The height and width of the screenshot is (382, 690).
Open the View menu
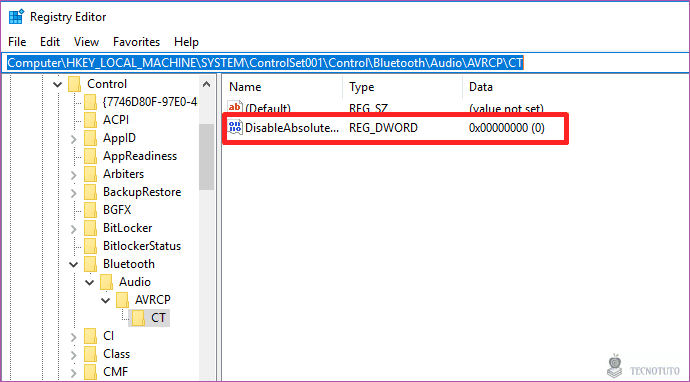(86, 42)
